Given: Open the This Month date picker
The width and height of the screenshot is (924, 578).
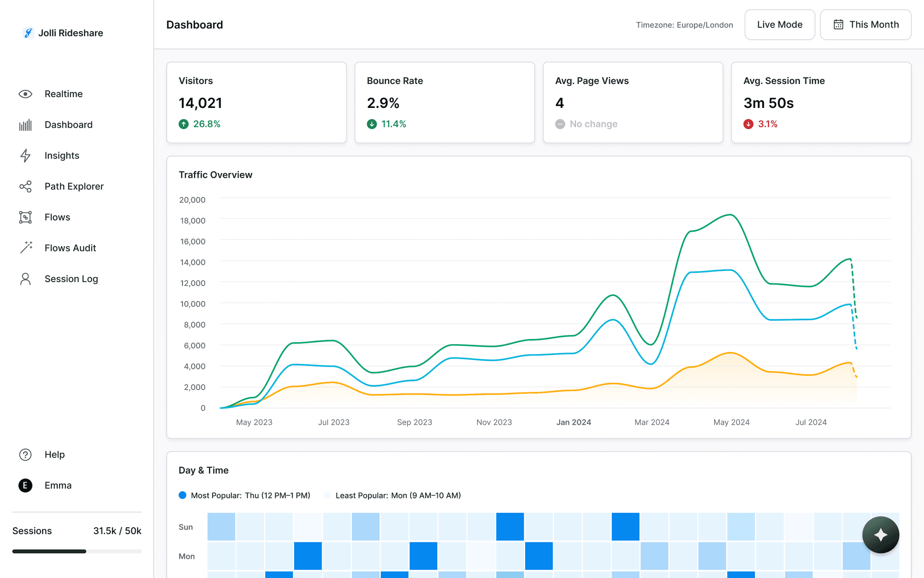Looking at the screenshot, I should point(865,24).
